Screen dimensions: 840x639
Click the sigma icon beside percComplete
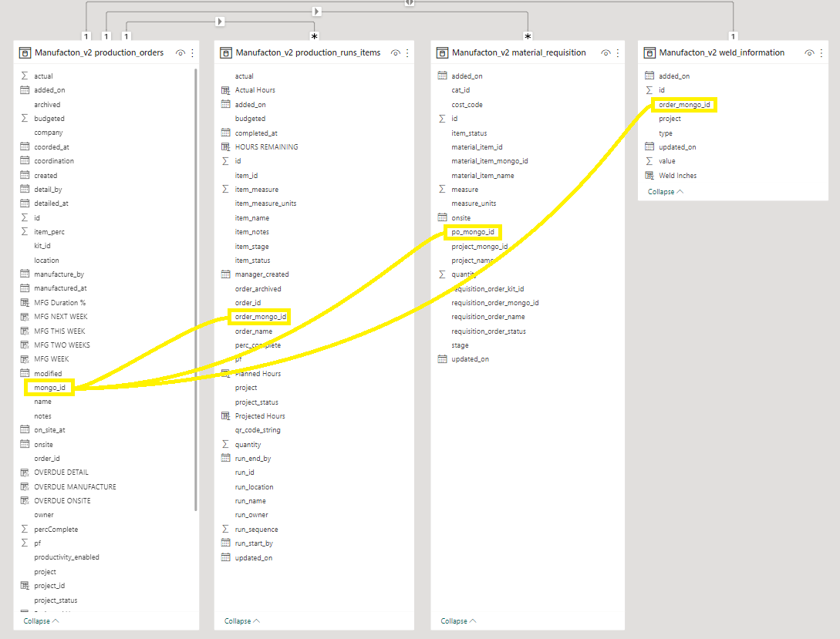[25, 530]
